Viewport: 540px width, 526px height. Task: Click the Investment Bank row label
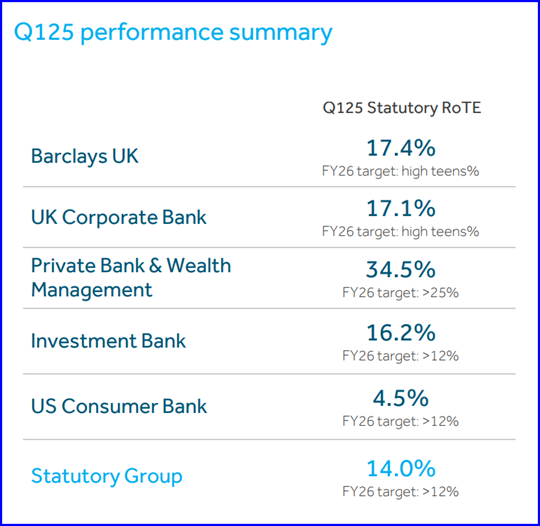pos(108,341)
